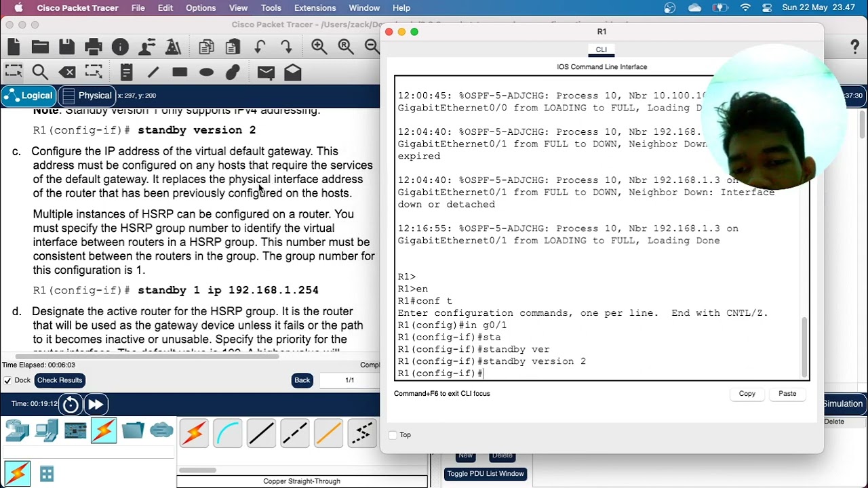Pick the Copper Cross-Over cable
This screenshot has width=868, height=488.
point(295,434)
